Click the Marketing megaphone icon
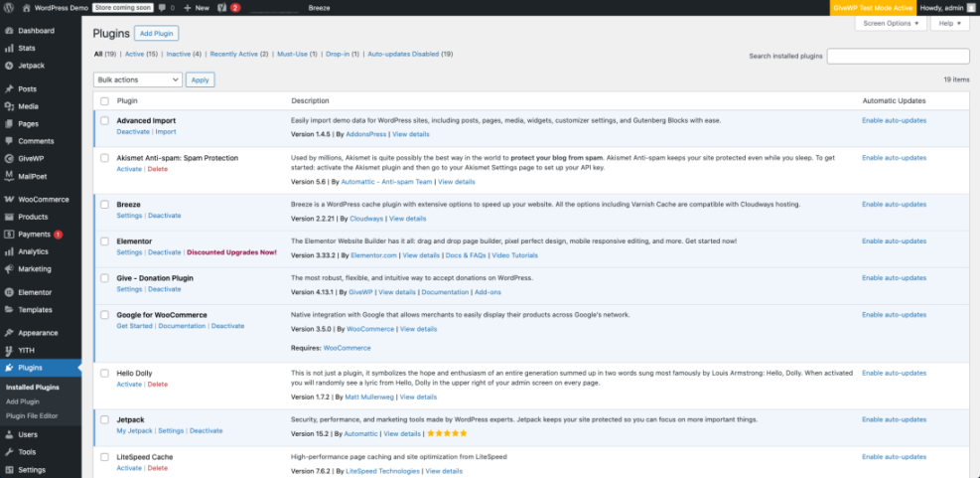Viewport: 980px width, 478px height. 9,269
